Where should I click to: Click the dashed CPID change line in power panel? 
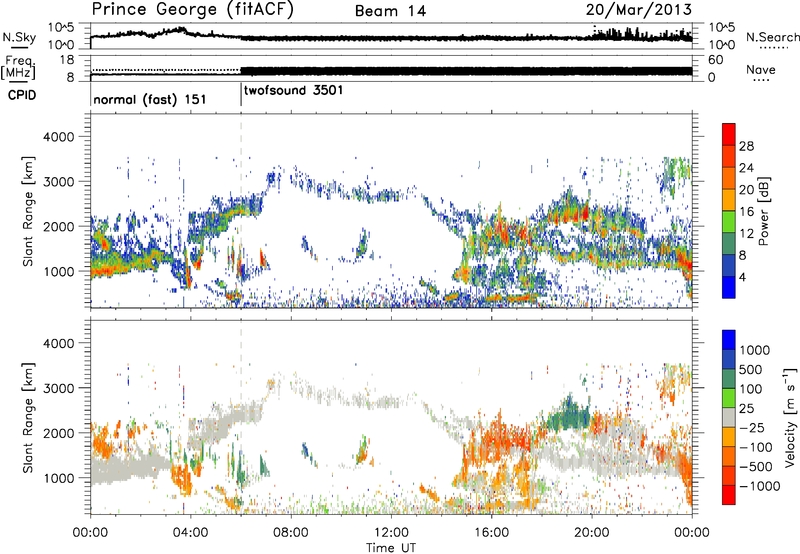(241, 210)
